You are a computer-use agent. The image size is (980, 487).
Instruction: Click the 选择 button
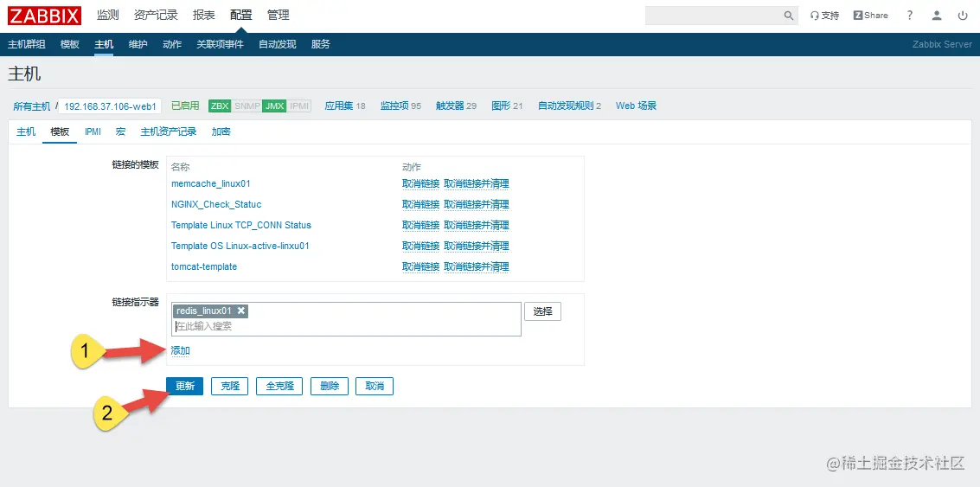[x=542, y=311]
